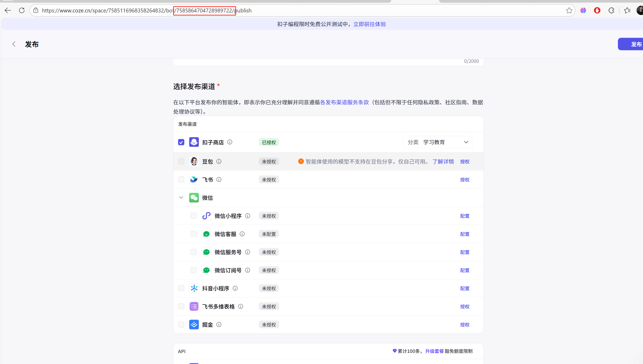The image size is (643, 364).
Task: Tick the 抖音小程序 checkbox
Action: [x=181, y=288]
